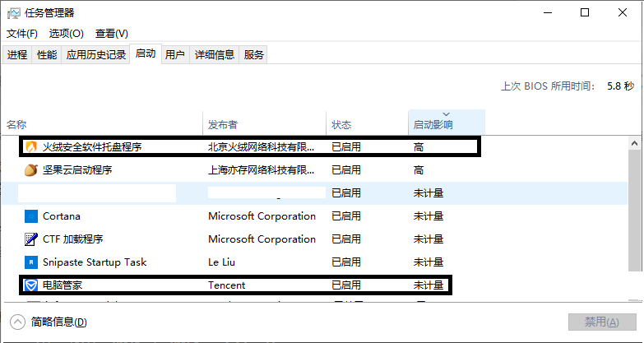
Task: Select the 火绒安全软件托盘程序 row name
Action: [x=92, y=147]
